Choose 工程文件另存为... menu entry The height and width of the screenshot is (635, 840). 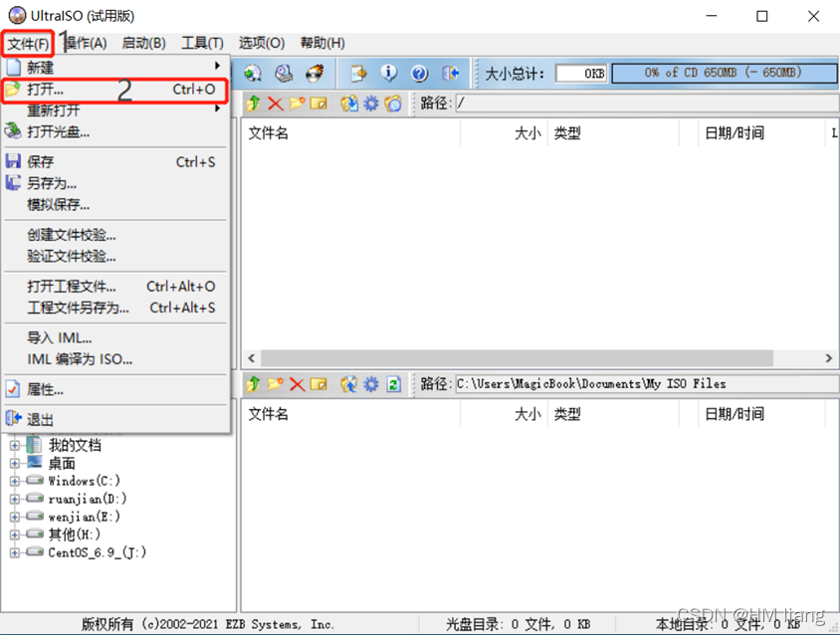pyautogui.click(x=115, y=308)
